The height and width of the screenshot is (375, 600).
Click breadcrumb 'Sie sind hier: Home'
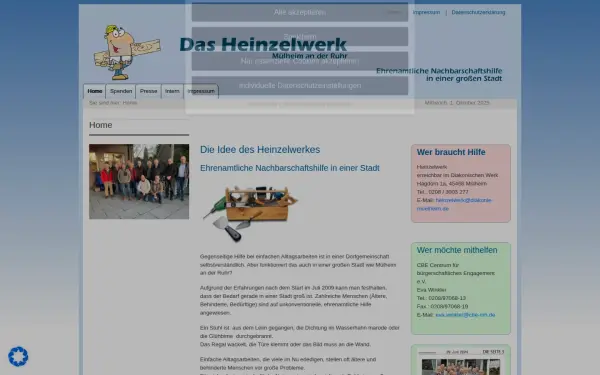click(x=113, y=103)
